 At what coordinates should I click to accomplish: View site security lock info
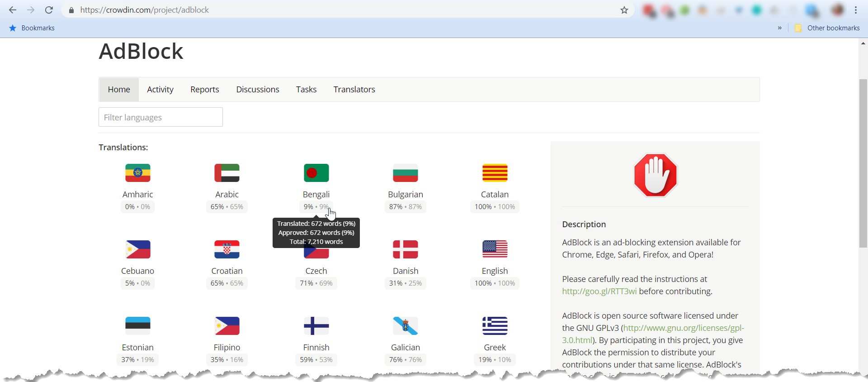click(x=71, y=10)
